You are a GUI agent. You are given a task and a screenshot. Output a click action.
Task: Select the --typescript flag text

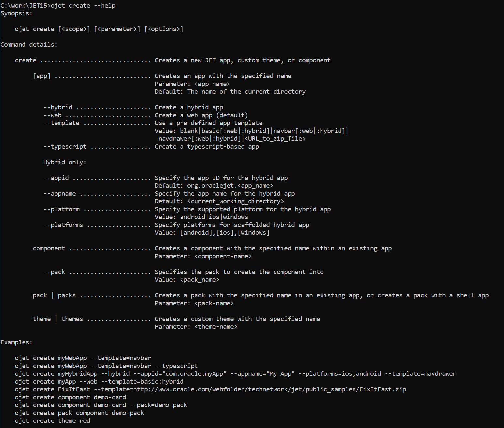65,146
